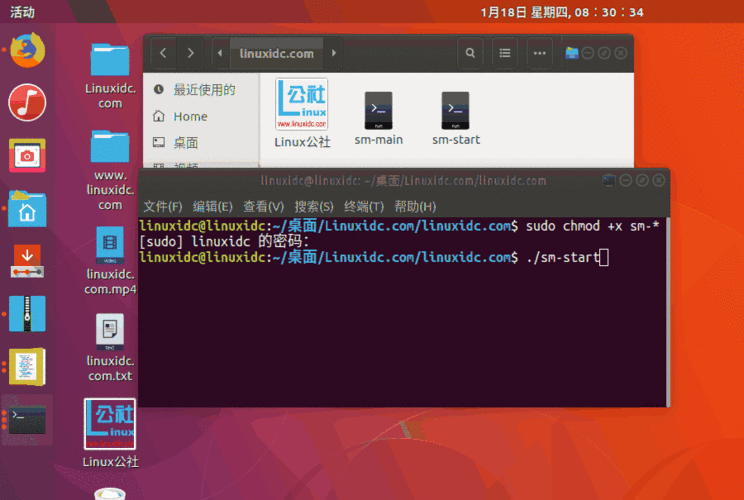Select linuxidc.com.mp4 video file on desktop
Image resolution: width=744 pixels, height=500 pixels.
coord(110,261)
